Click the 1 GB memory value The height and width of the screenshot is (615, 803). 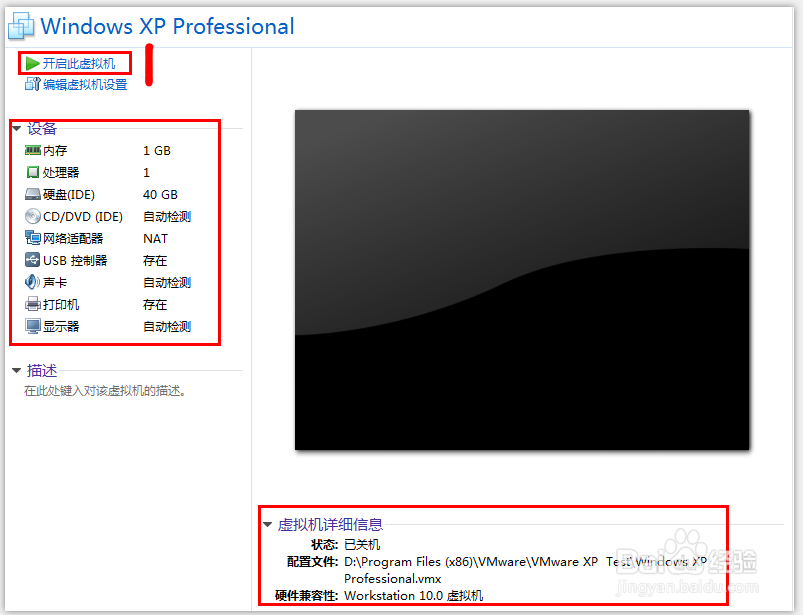pyautogui.click(x=157, y=151)
